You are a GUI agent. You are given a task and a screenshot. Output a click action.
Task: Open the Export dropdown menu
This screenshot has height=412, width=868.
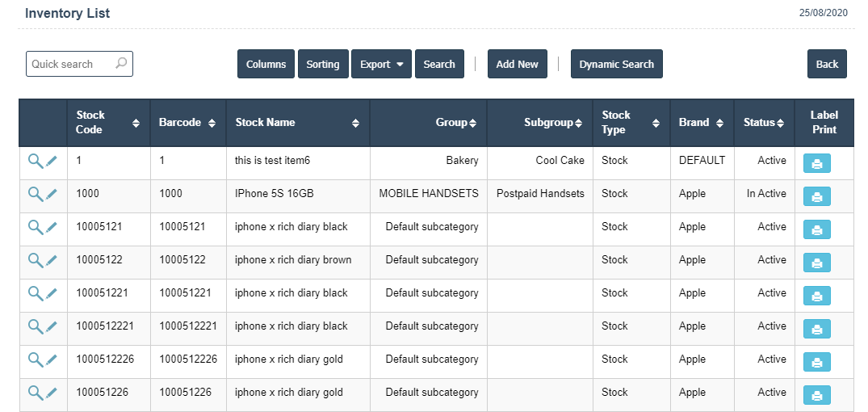(x=381, y=65)
